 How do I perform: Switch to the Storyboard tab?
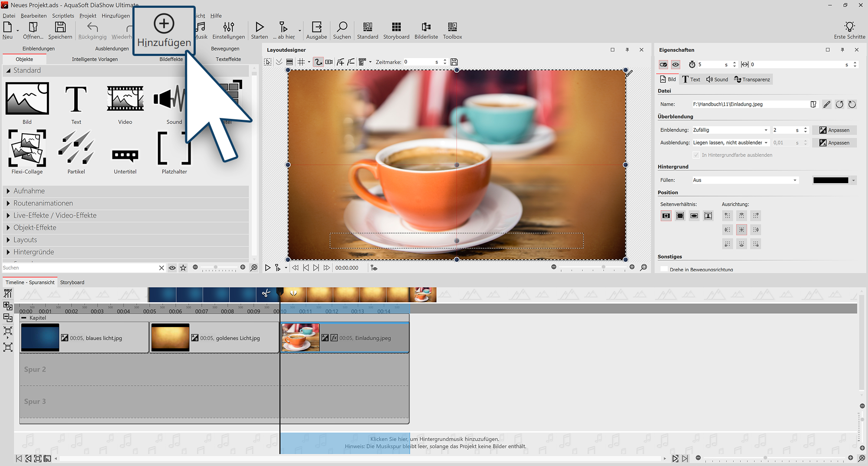(72, 282)
